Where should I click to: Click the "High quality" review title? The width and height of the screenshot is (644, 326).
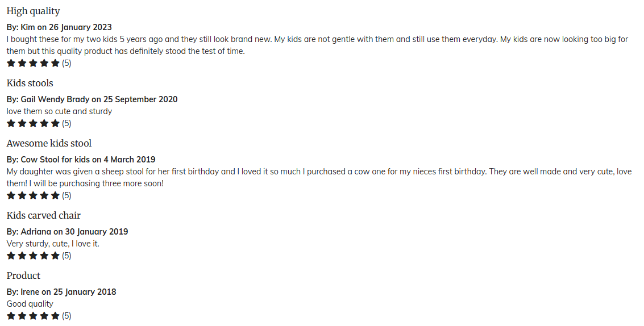[33, 11]
